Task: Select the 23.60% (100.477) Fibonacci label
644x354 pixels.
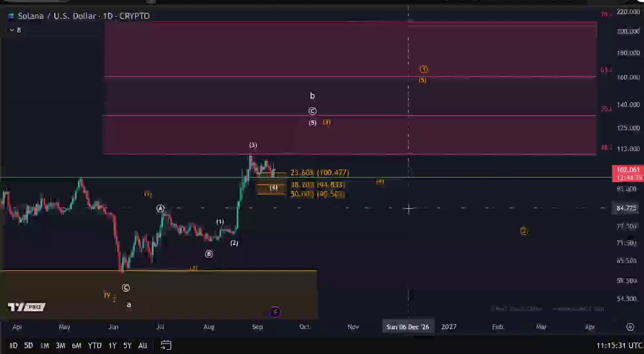Action: click(320, 173)
